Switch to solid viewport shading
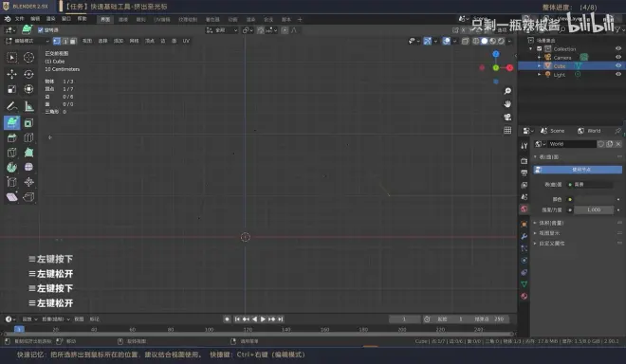The width and height of the screenshot is (626, 364). pos(485,41)
